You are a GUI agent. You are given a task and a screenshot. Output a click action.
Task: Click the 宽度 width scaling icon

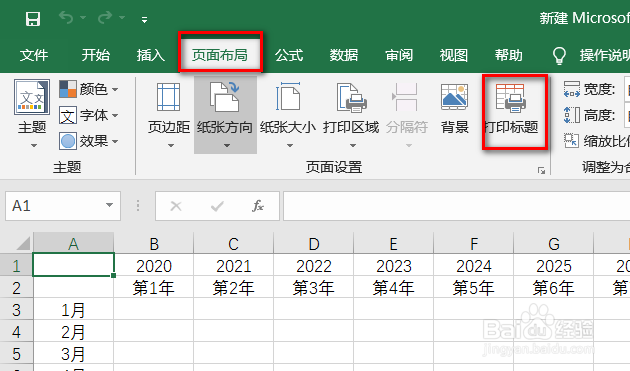[x=572, y=89]
